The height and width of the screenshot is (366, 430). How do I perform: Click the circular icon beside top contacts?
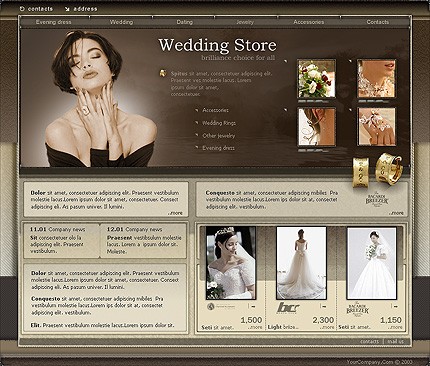click(22, 9)
